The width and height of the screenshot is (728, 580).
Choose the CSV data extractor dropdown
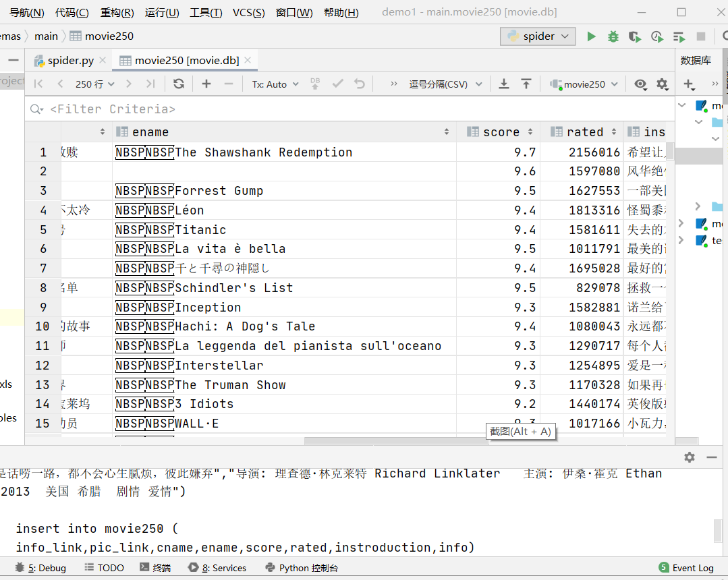click(x=445, y=84)
